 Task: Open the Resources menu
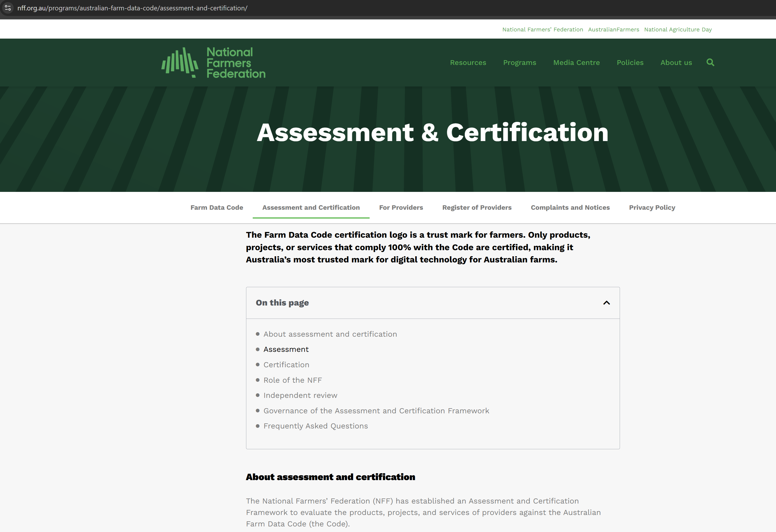(x=468, y=63)
